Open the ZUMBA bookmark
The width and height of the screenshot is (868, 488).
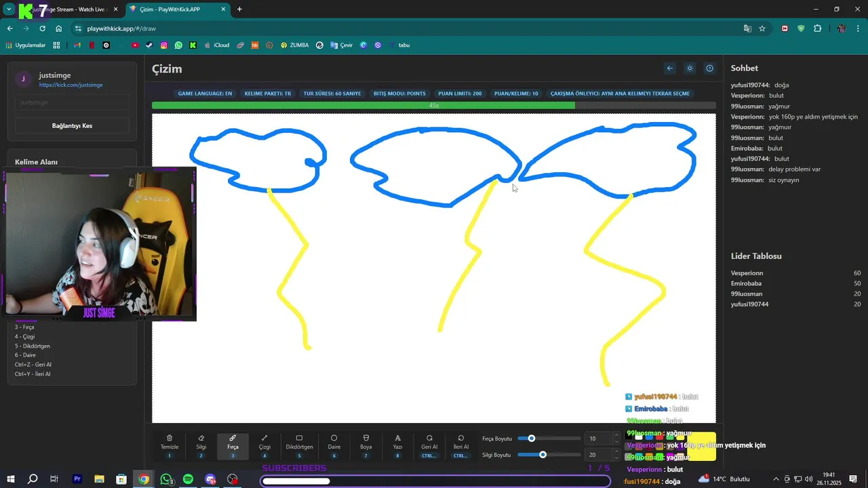295,45
